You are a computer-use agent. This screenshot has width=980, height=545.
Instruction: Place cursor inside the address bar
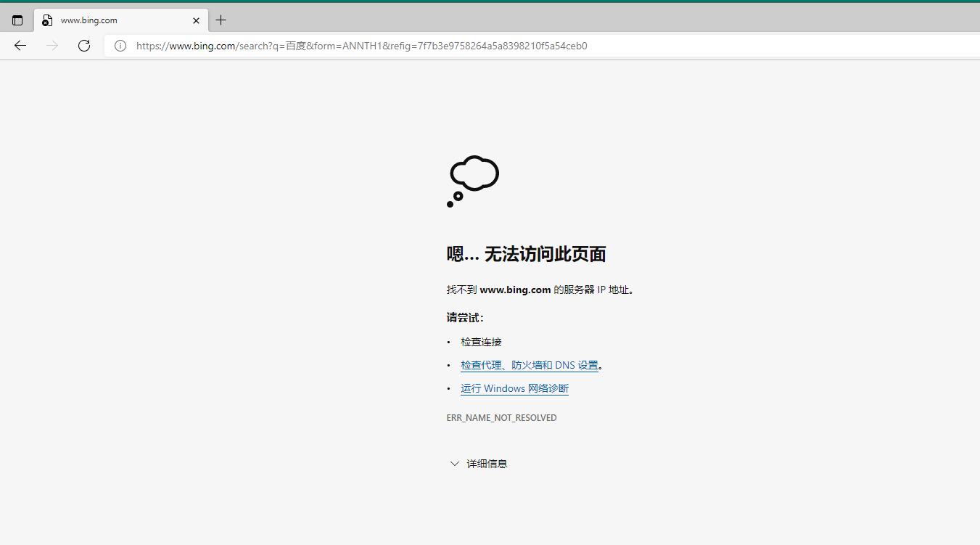(363, 46)
